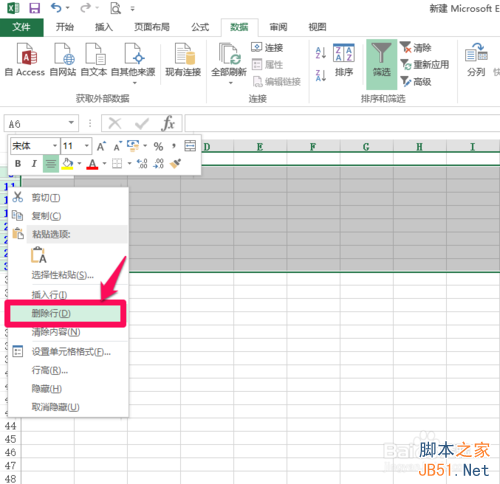Toggle center alignment in mini toolbar
The width and height of the screenshot is (500, 484).
click(51, 163)
